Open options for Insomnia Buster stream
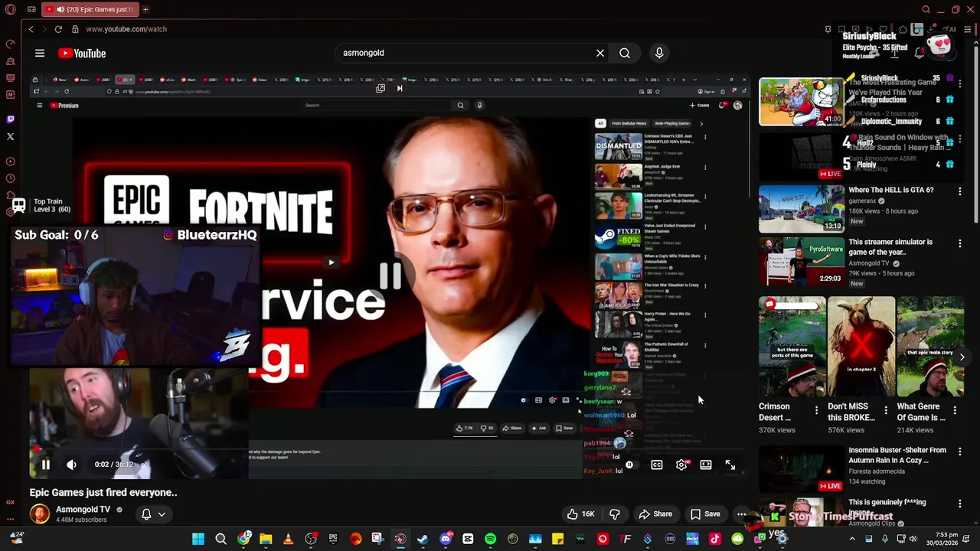This screenshot has height=551, width=980. tap(960, 452)
